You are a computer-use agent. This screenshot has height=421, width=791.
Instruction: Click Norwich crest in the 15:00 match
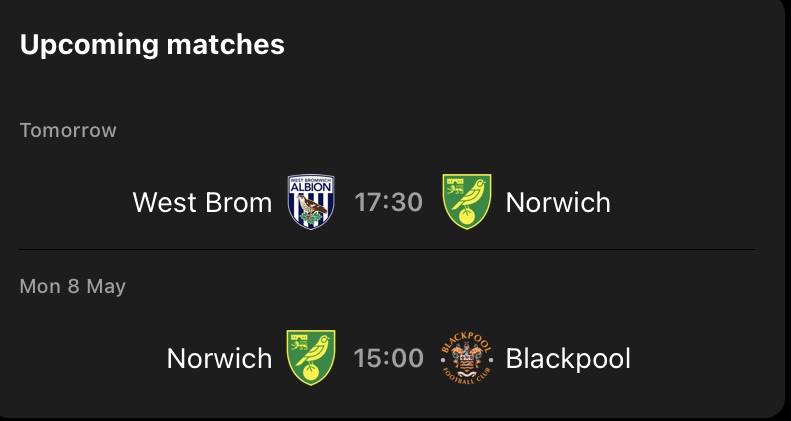311,358
